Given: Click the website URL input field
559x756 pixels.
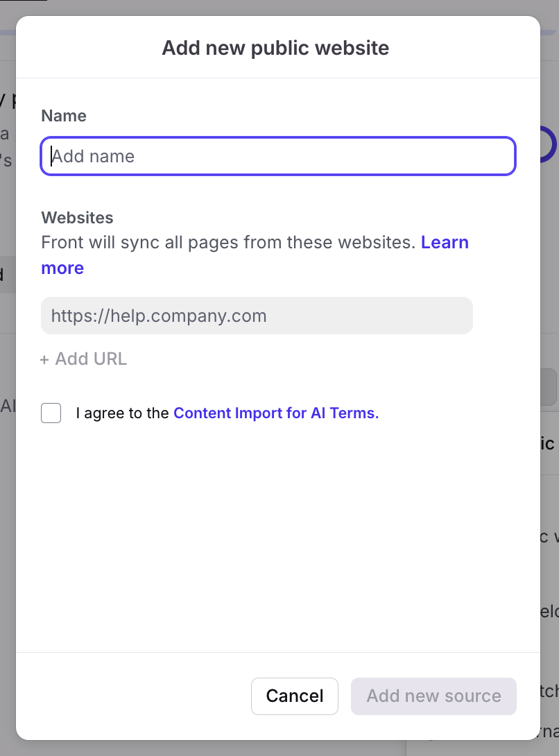Looking at the screenshot, I should [257, 316].
